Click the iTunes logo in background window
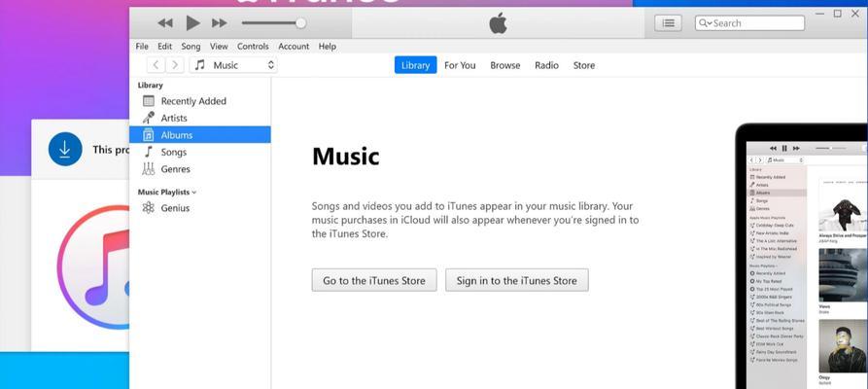The width and height of the screenshot is (868, 389). coord(93,267)
